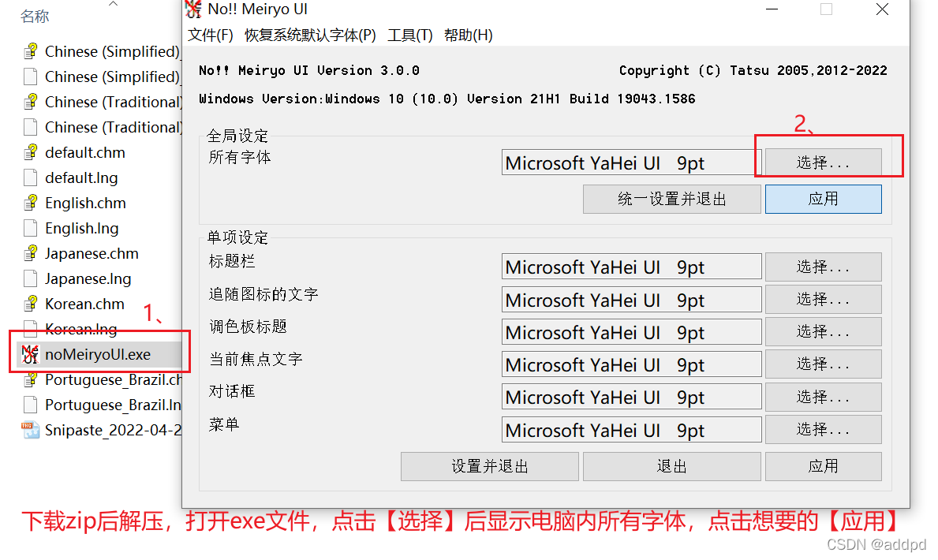Click the 所有字体 font name field

(631, 162)
